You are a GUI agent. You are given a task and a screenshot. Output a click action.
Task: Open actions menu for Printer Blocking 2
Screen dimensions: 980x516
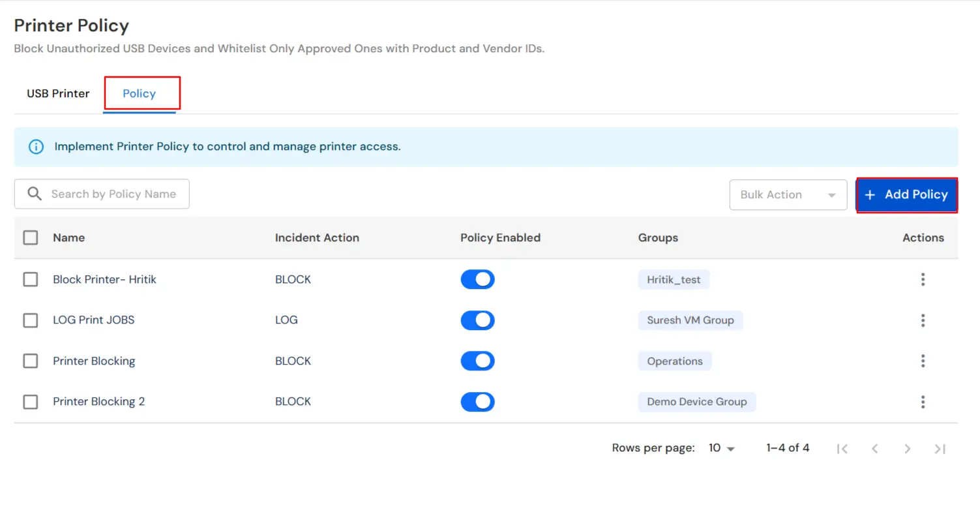click(923, 401)
